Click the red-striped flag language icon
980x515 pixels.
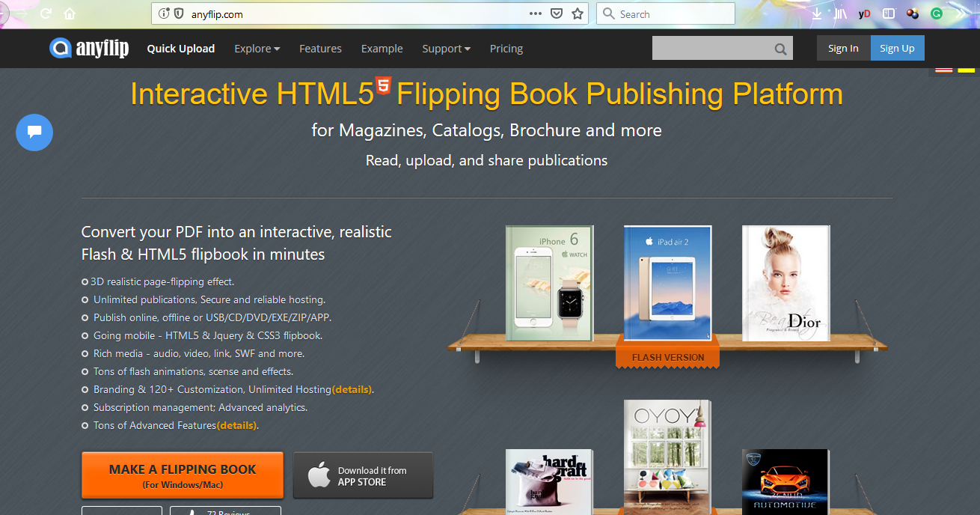tap(943, 69)
